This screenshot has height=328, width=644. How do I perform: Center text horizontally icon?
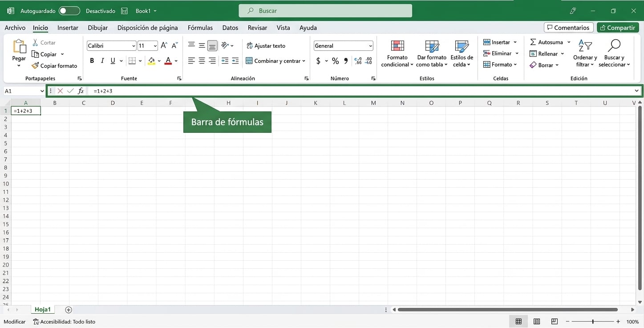pos(202,61)
